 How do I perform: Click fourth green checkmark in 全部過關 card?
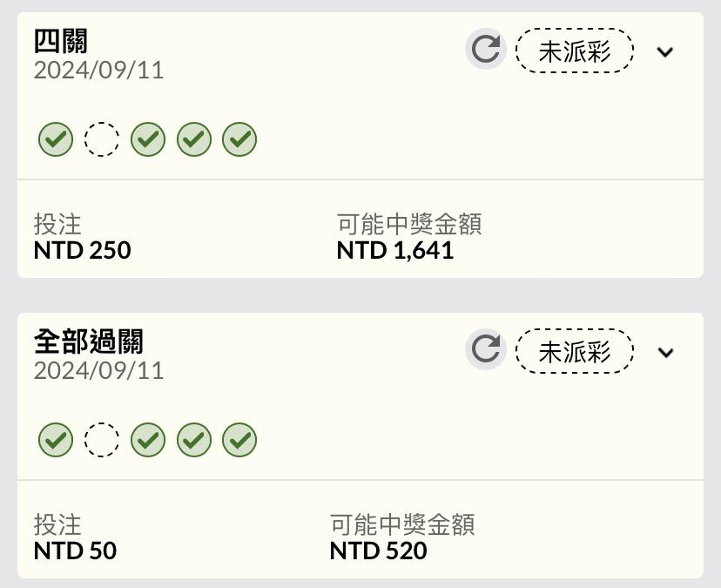tap(194, 440)
